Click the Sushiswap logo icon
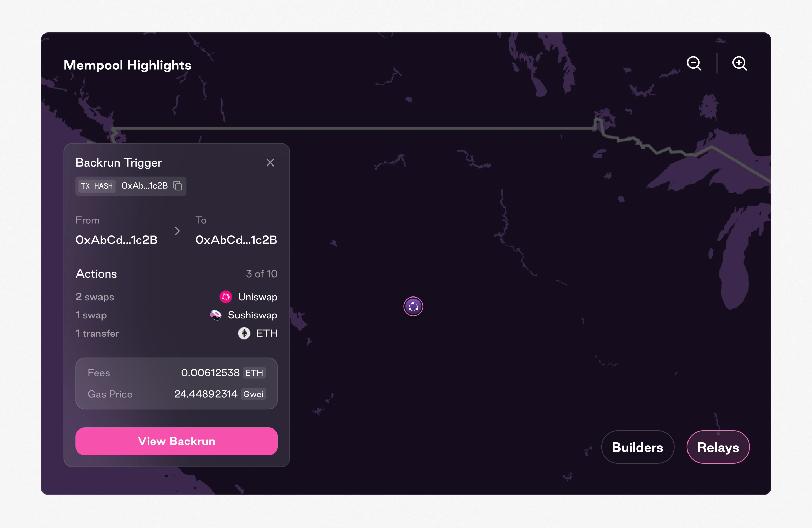 pyautogui.click(x=216, y=315)
